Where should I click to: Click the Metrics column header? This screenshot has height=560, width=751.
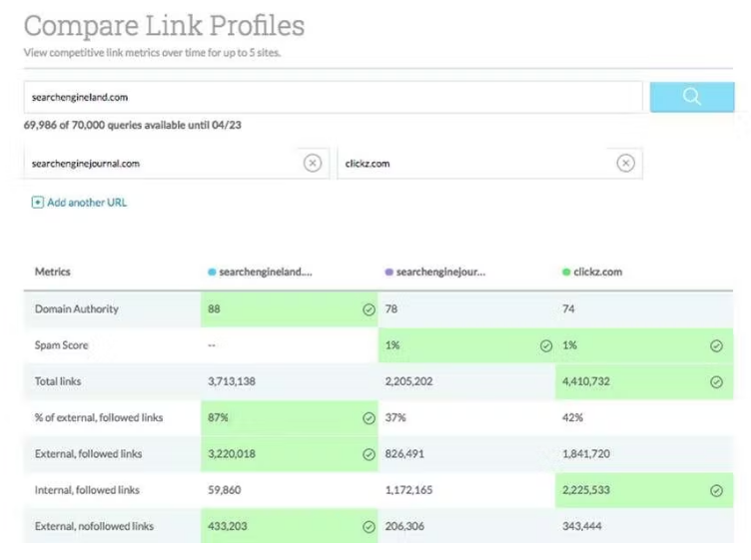[x=53, y=272]
